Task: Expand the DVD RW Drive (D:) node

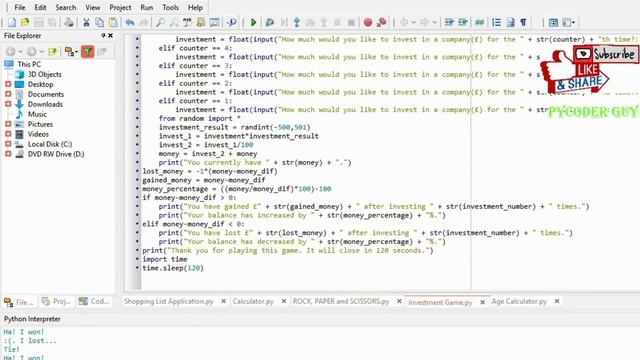Action: 8,154
